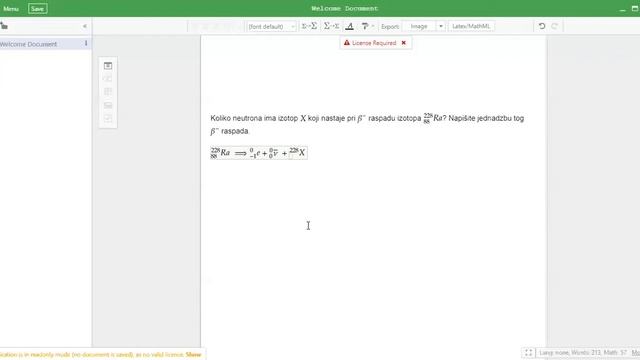Screen dimensions: 640x360
Task: Maximize the application window
Action: click(635, 9)
